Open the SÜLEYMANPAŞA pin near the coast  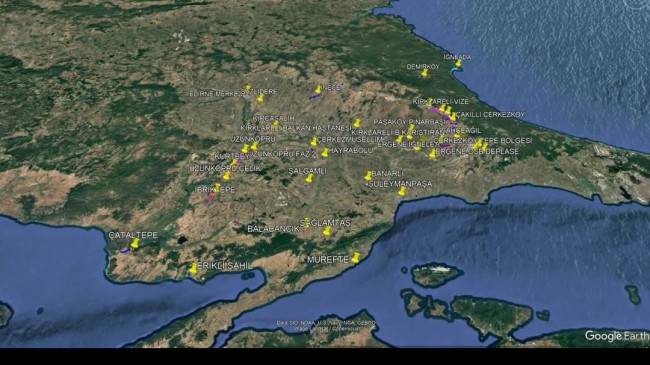pyautogui.click(x=402, y=191)
